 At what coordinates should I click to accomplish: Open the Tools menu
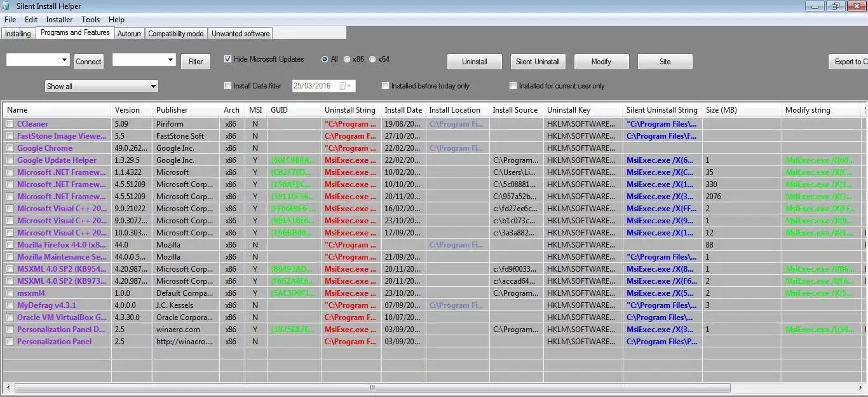click(x=90, y=20)
